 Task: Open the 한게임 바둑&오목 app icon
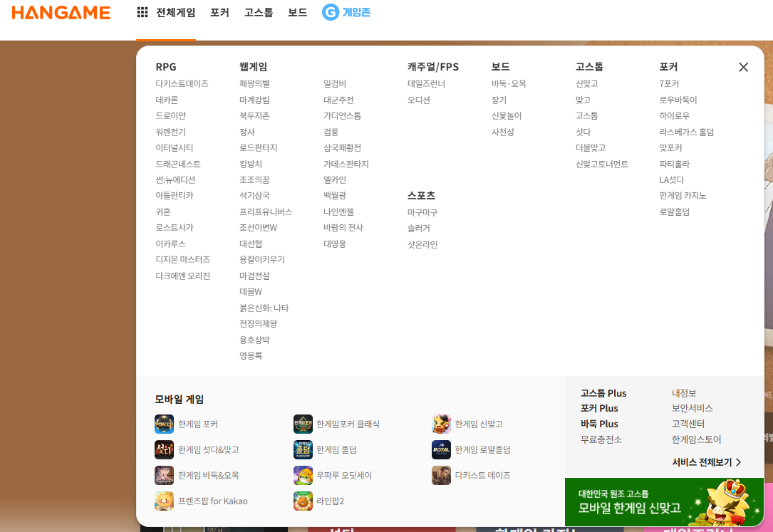(164, 475)
